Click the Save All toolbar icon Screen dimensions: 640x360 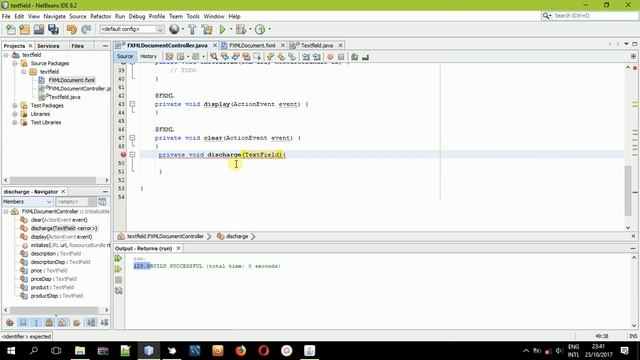point(53,29)
